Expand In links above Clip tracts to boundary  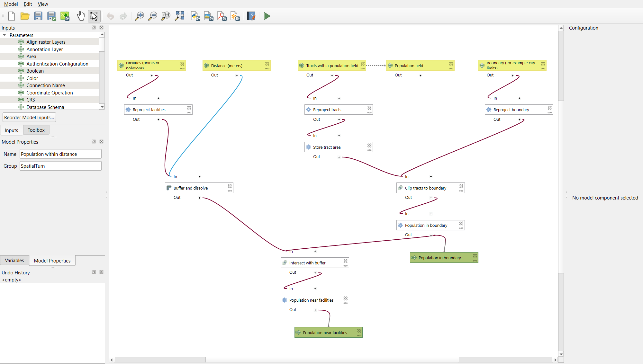pyautogui.click(x=431, y=177)
